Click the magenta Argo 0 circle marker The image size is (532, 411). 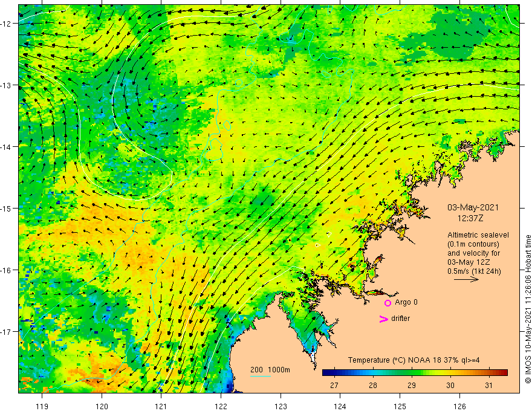[x=388, y=303]
